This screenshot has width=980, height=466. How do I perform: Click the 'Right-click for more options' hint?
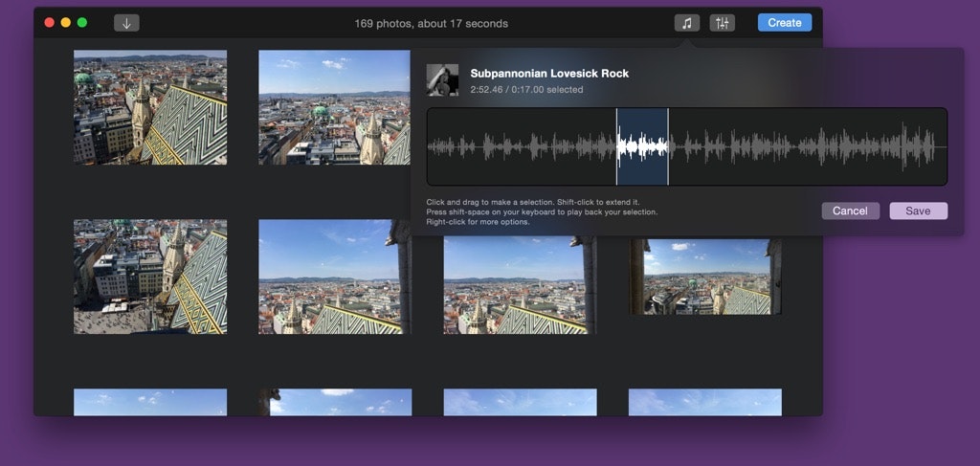pos(479,222)
